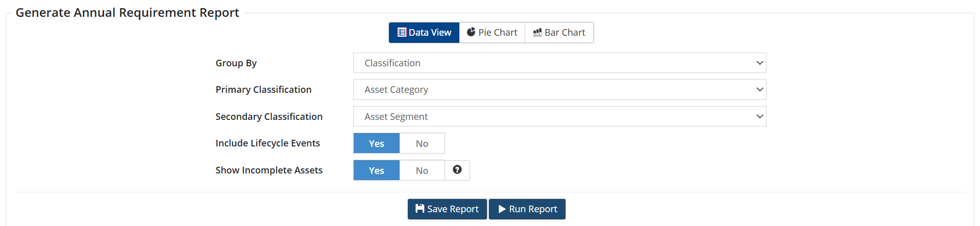The height and width of the screenshot is (226, 980).
Task: Click the bar chart graph icon
Action: click(x=537, y=33)
